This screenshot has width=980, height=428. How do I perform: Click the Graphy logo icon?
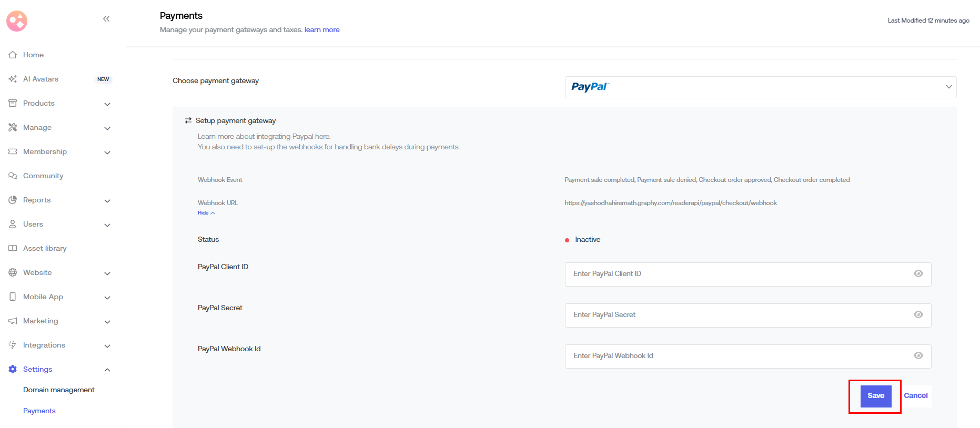(x=17, y=21)
